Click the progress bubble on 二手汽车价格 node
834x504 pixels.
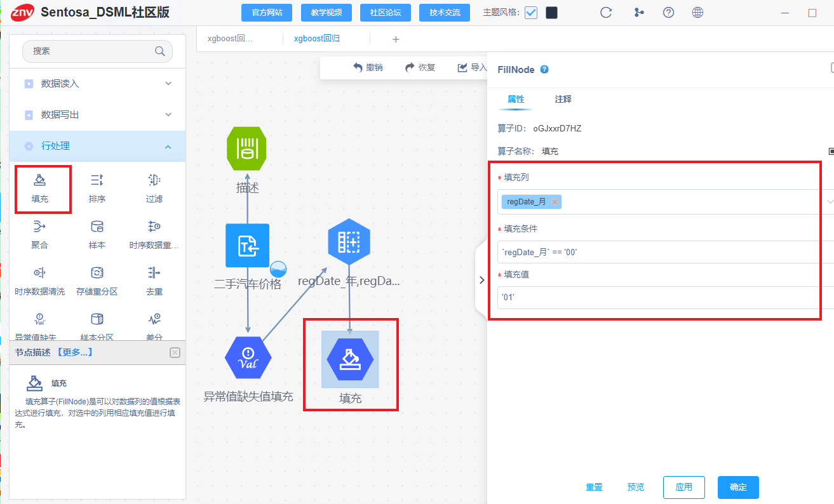(278, 269)
